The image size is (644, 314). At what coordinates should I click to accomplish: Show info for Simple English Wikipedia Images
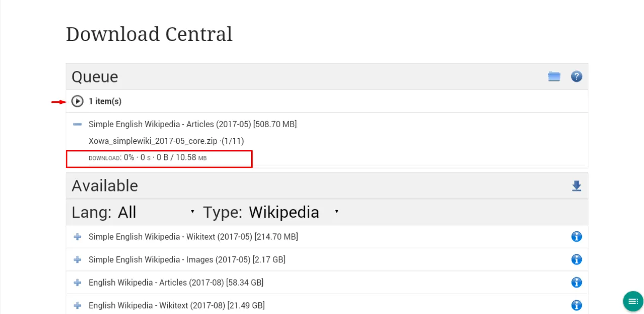click(576, 259)
